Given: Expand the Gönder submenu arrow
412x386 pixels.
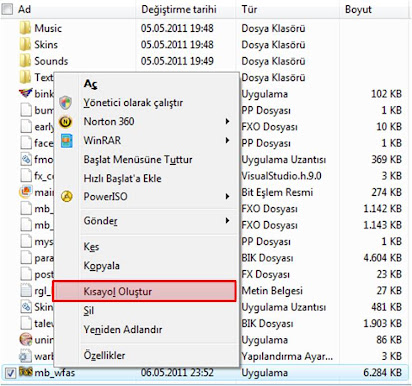Looking at the screenshot, I should coord(227,220).
